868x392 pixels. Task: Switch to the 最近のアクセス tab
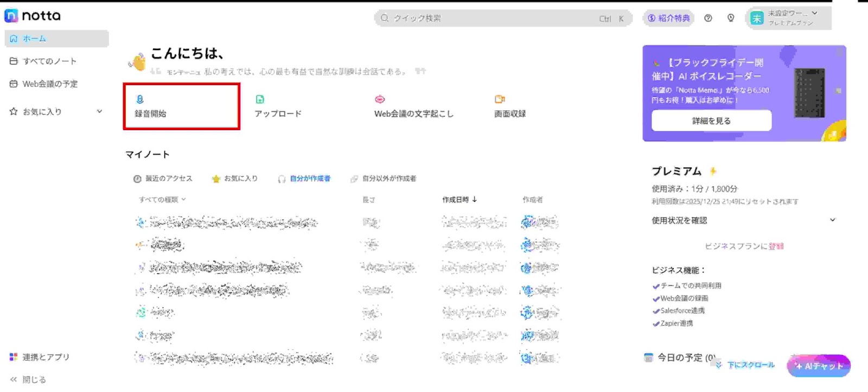coord(163,178)
